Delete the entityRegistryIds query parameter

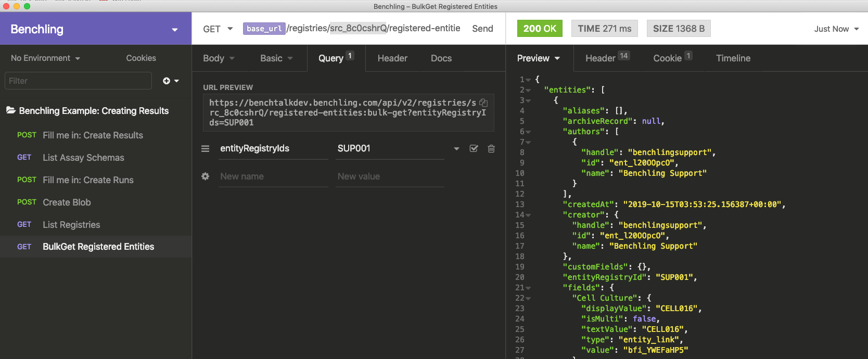491,149
